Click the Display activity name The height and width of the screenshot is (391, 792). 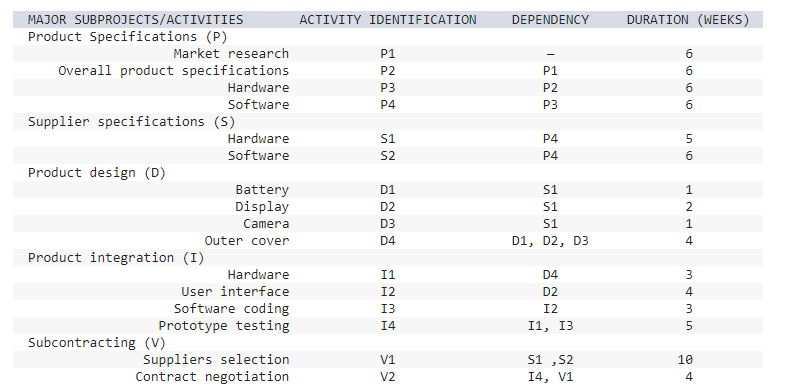click(262, 207)
